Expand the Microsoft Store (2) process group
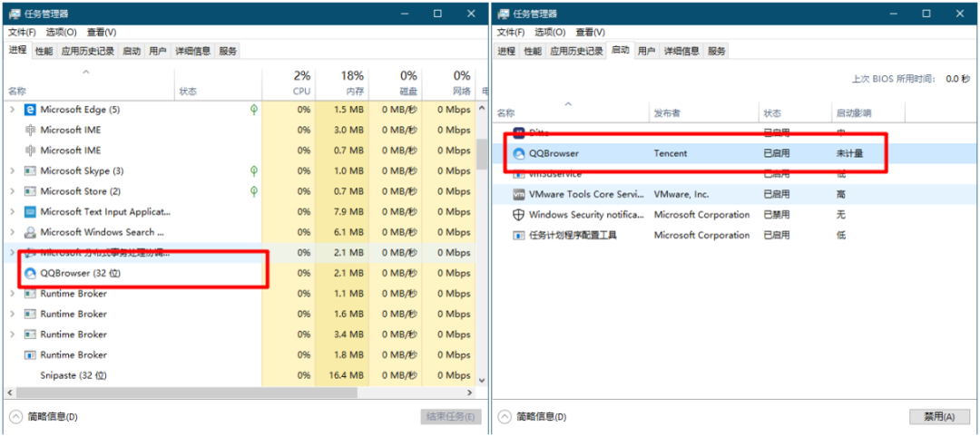Image resolution: width=980 pixels, height=437 pixels. coord(12,191)
